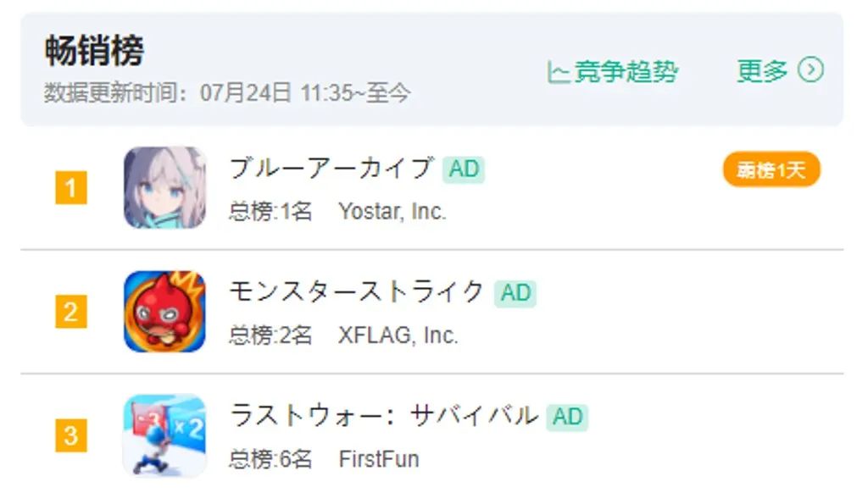Open ラストウォー：サバイバル title
Screen dimensions: 868x493
[x=384, y=416]
